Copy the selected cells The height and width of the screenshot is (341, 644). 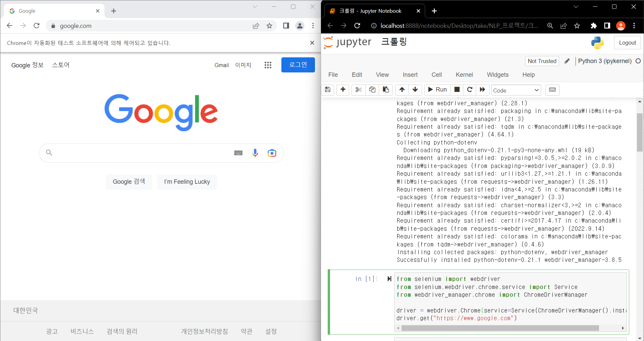pyautogui.click(x=372, y=90)
